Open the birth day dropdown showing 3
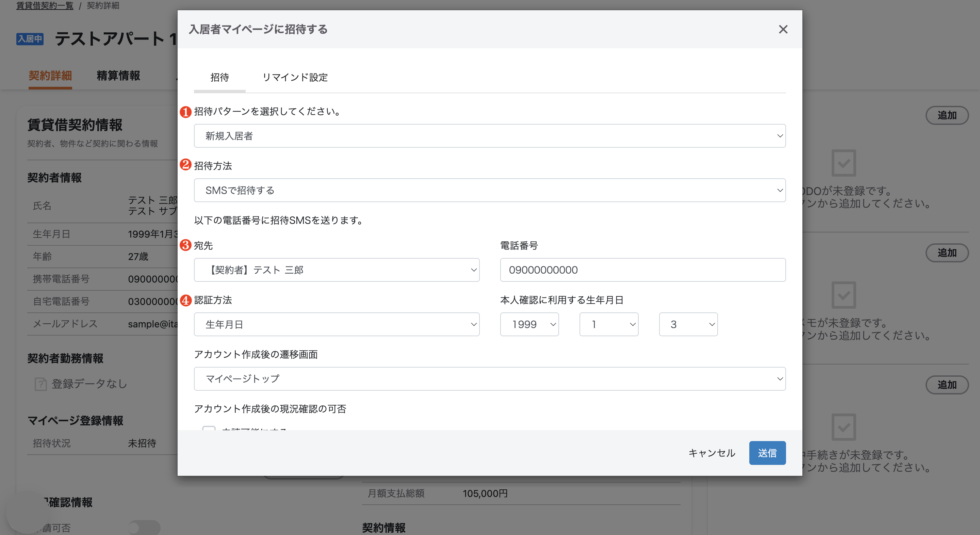Screen dimensions: 980x535 click(x=688, y=324)
